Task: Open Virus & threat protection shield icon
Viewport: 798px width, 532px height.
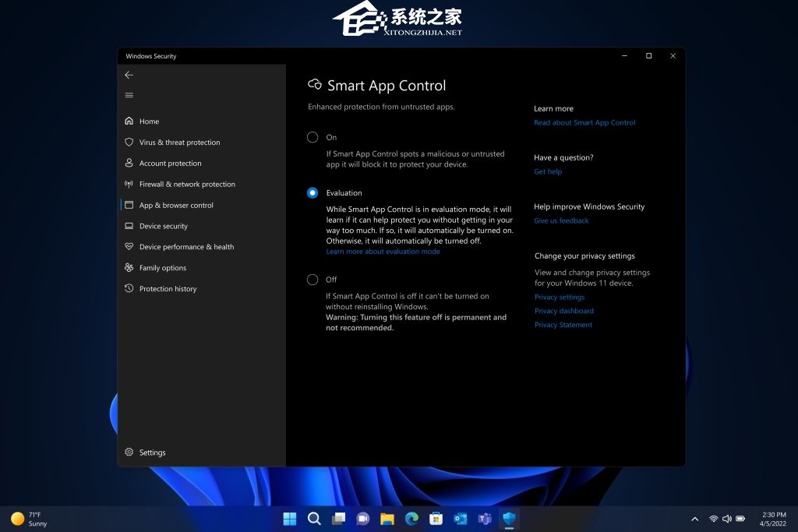Action: click(129, 143)
